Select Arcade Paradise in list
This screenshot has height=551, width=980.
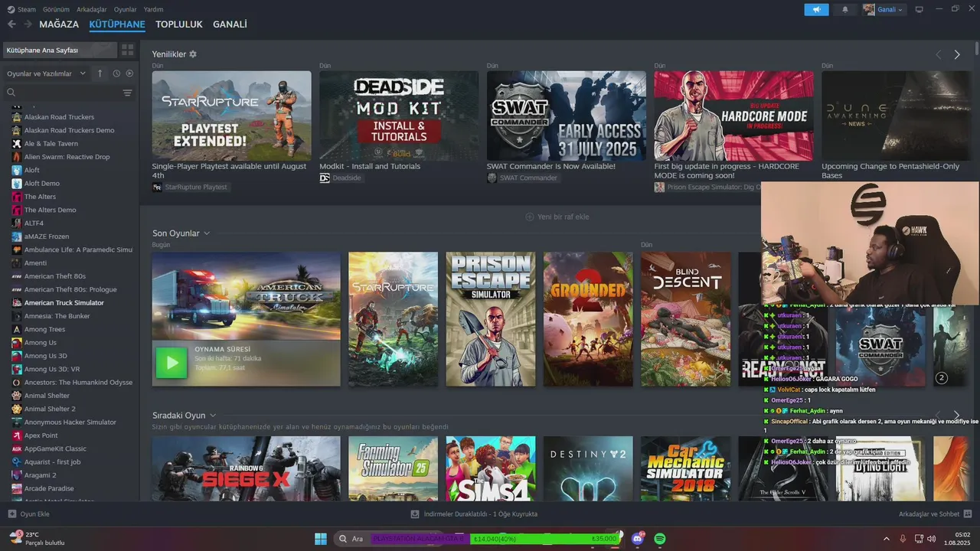pos(49,488)
